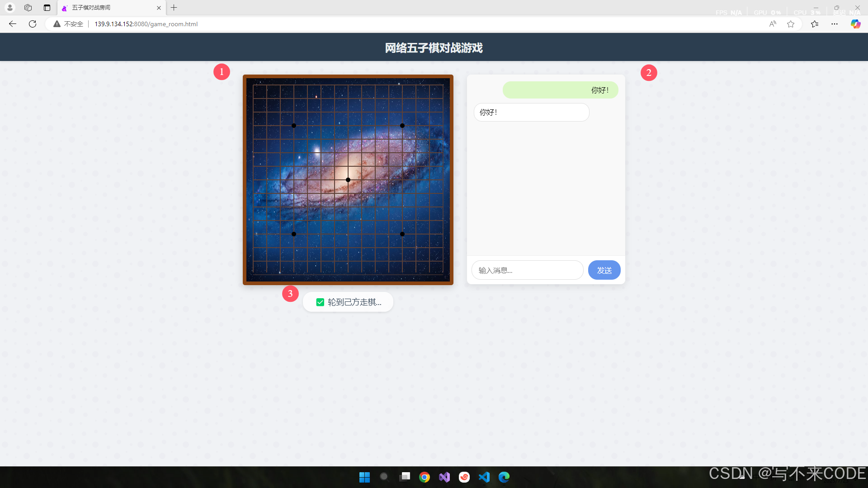
Task: Send the message with 发送 button
Action: pyautogui.click(x=604, y=270)
